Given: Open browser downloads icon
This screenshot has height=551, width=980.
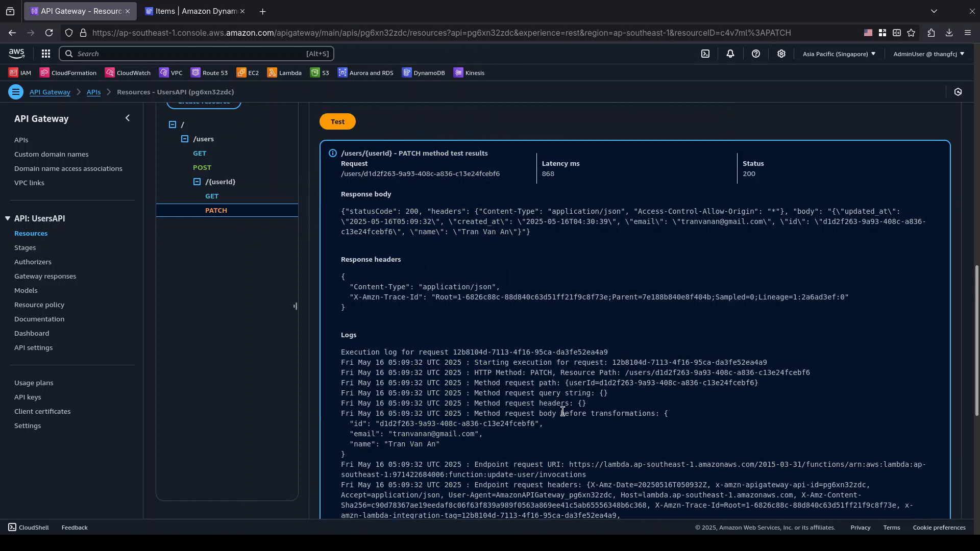Looking at the screenshot, I should [949, 33].
